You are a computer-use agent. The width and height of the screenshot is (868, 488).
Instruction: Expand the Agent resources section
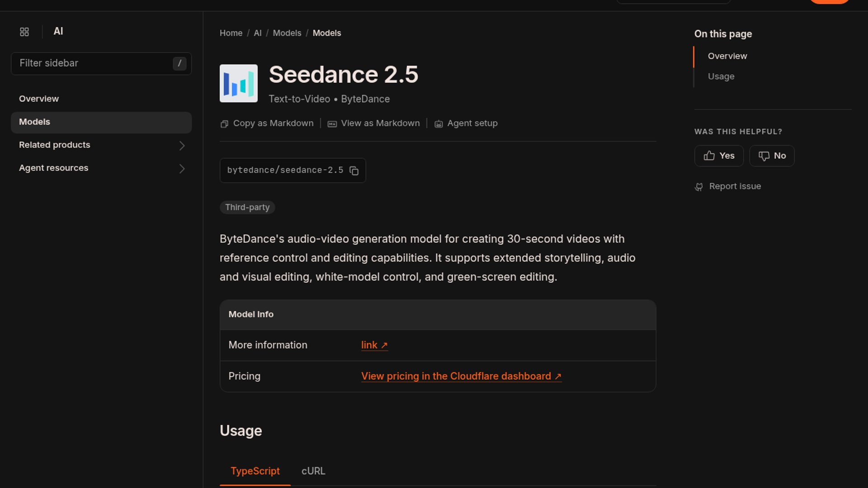coord(101,168)
